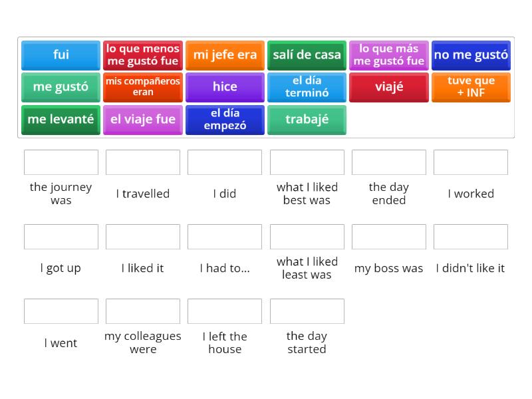Image resolution: width=532 pixels, height=399 pixels.
Task: Click the "el día empezó" tile
Action: pos(224,120)
